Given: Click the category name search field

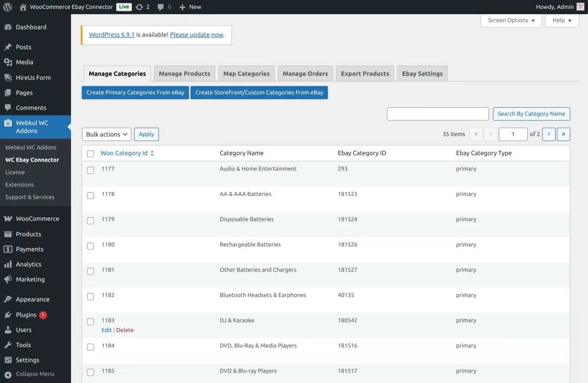Looking at the screenshot, I should click(x=438, y=114).
